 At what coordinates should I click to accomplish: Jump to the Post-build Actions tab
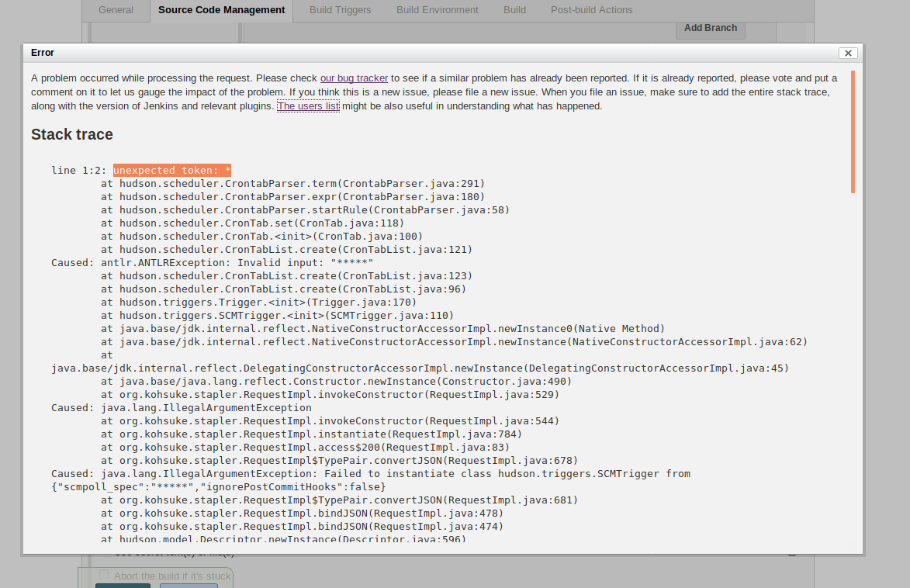[x=591, y=10]
